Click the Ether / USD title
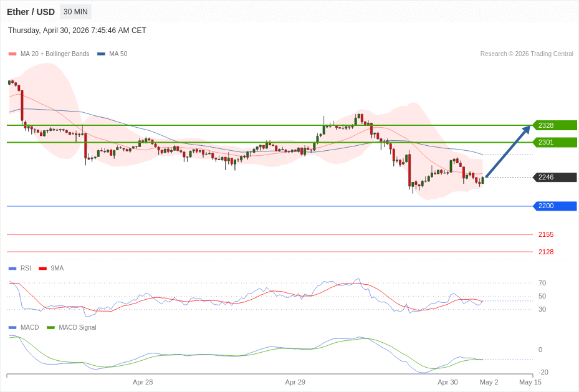The image size is (579, 392). (x=31, y=12)
